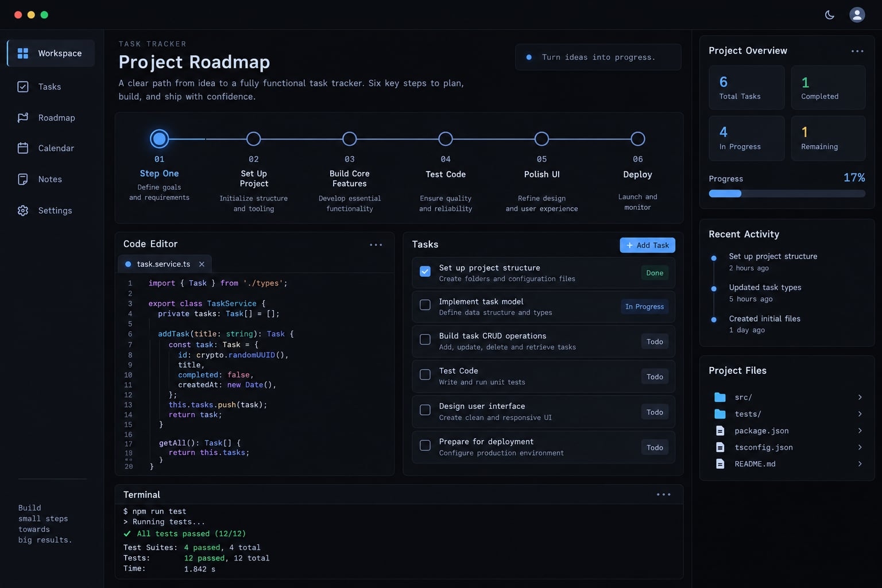Screen dimensions: 882x588
Task: Click the Progress bar in Project Overview
Action: click(787, 194)
